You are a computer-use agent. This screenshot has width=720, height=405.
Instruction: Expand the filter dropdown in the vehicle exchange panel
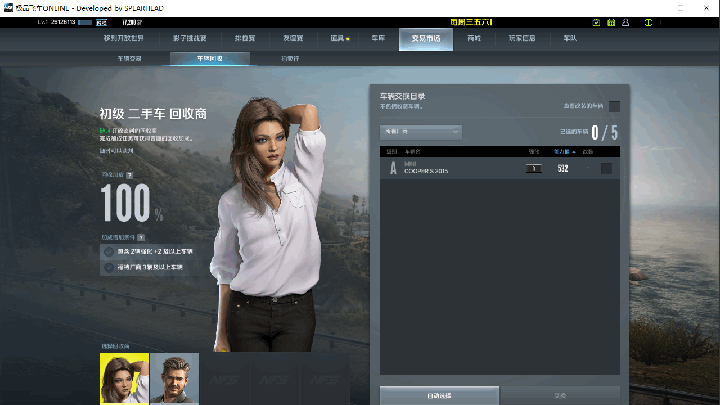coord(421,132)
